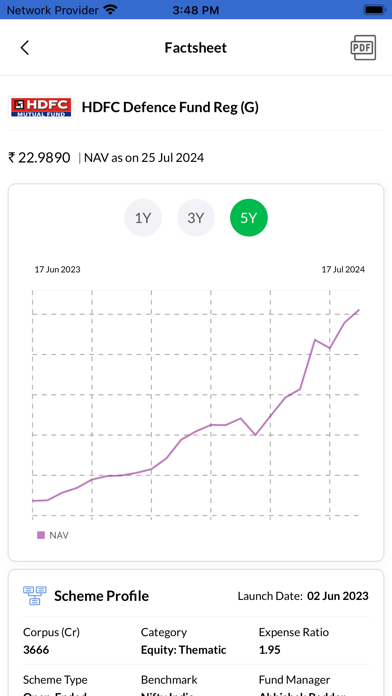Screen dimensions: 392x696
Task: Click the Scheme Profile icon
Action: pos(35,596)
